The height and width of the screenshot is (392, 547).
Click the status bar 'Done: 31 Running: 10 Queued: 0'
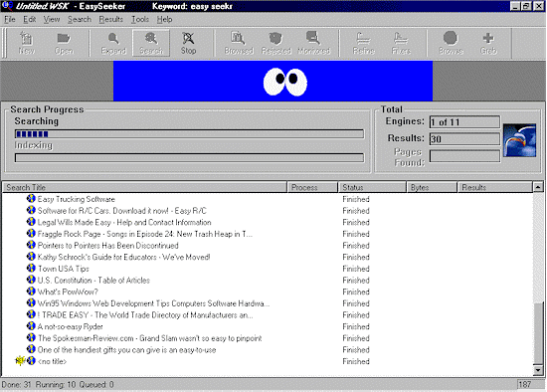[x=58, y=385]
